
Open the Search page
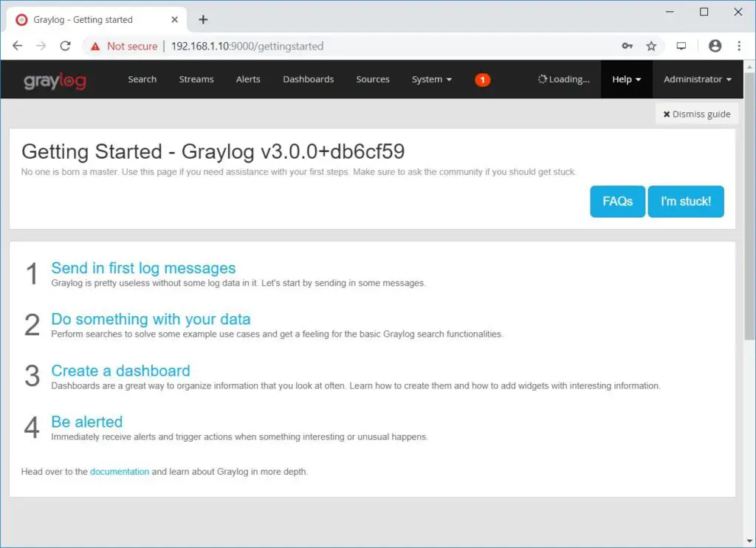click(142, 79)
